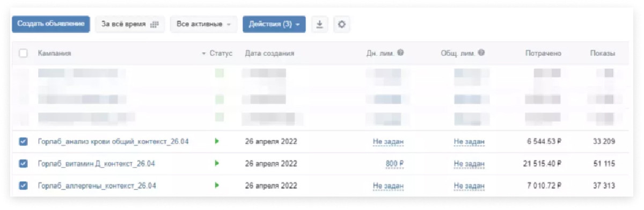Open the За всё время period selector
The height and width of the screenshot is (210, 644).
pos(130,25)
